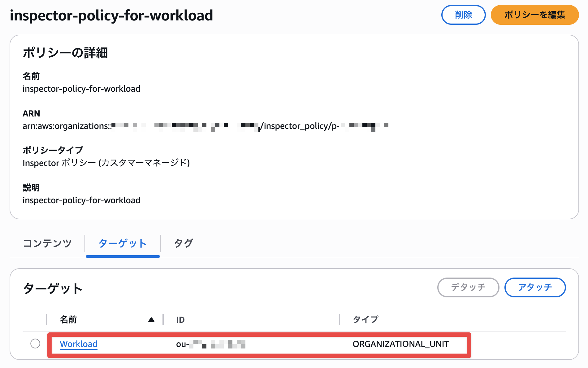
Task: Open the Workload target link
Action: pos(79,344)
